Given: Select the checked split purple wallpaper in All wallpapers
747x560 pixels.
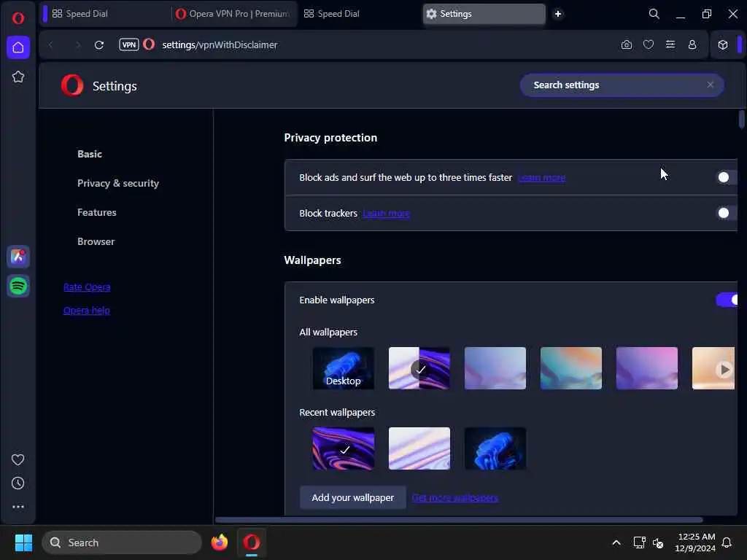Looking at the screenshot, I should (419, 368).
